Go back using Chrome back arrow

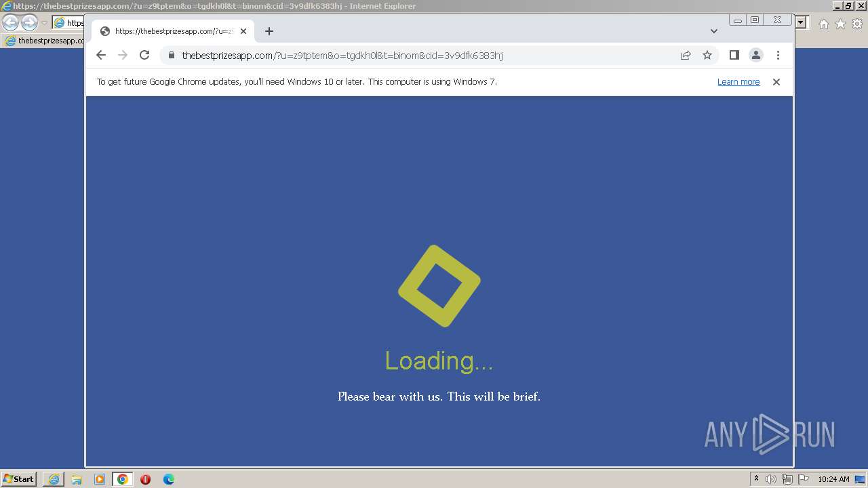101,56
